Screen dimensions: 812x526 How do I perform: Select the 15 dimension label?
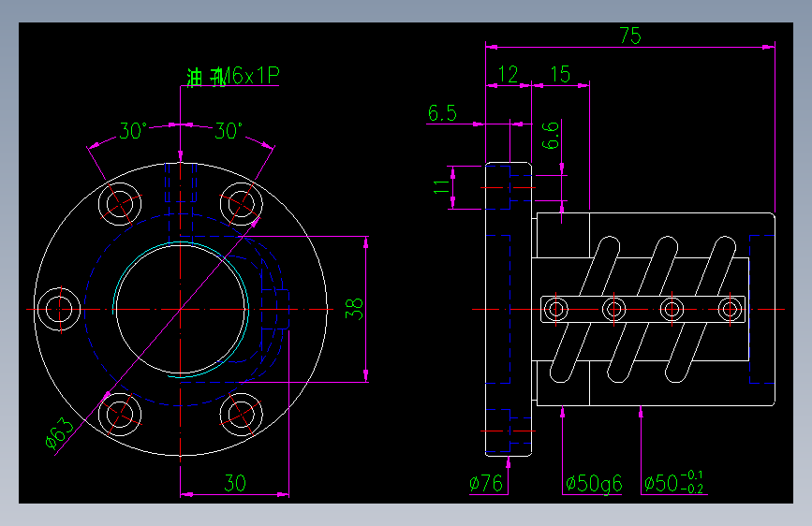(x=560, y=75)
